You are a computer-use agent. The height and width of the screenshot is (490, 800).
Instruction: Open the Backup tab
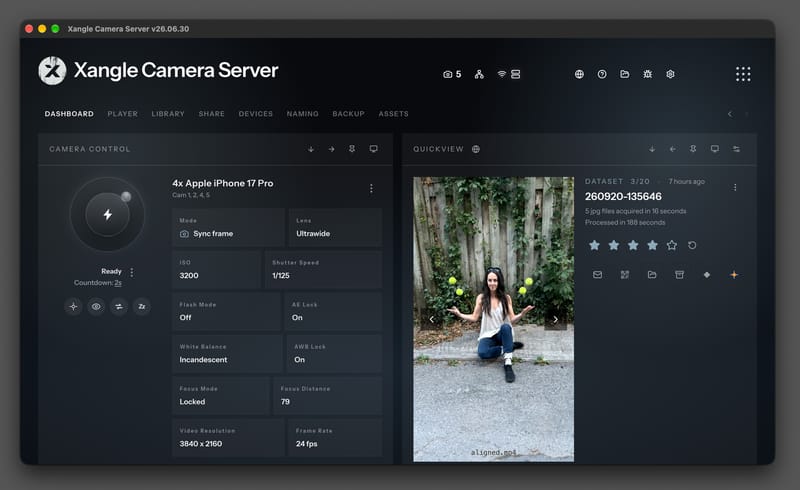(x=348, y=114)
